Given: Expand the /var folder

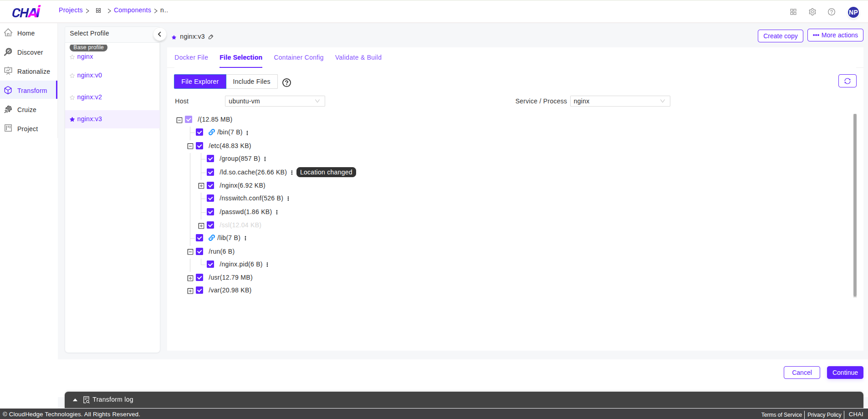Looking at the screenshot, I should point(190,291).
